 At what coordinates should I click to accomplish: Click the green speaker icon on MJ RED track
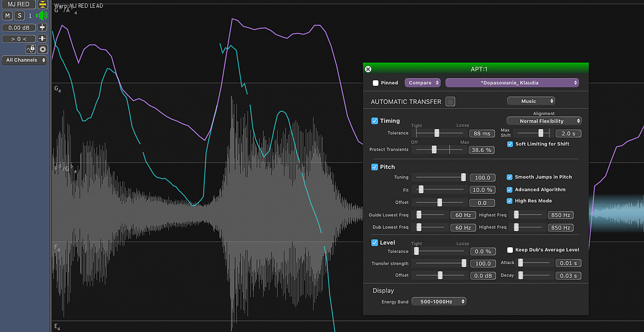(41, 15)
